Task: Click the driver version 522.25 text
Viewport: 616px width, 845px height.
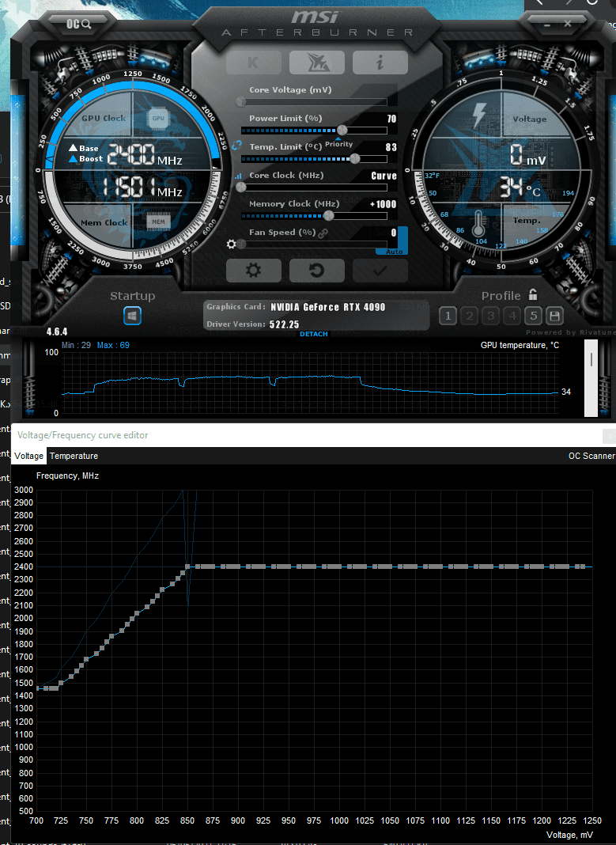Action: (285, 324)
